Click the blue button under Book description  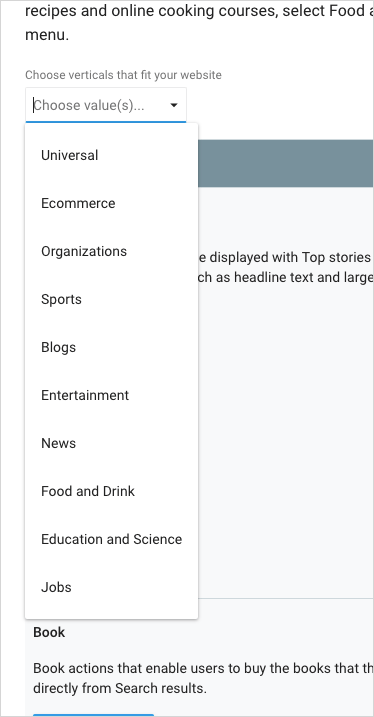click(93, 715)
